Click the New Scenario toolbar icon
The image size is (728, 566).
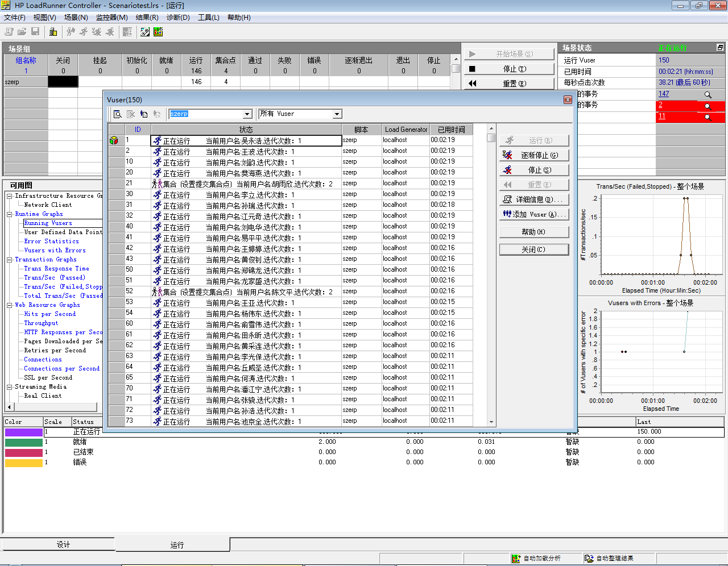coord(9,32)
